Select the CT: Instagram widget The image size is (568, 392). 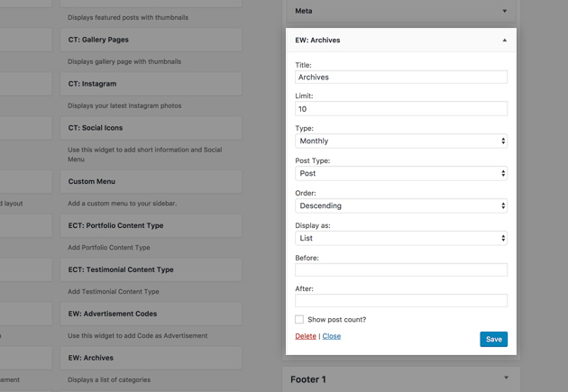pos(151,84)
